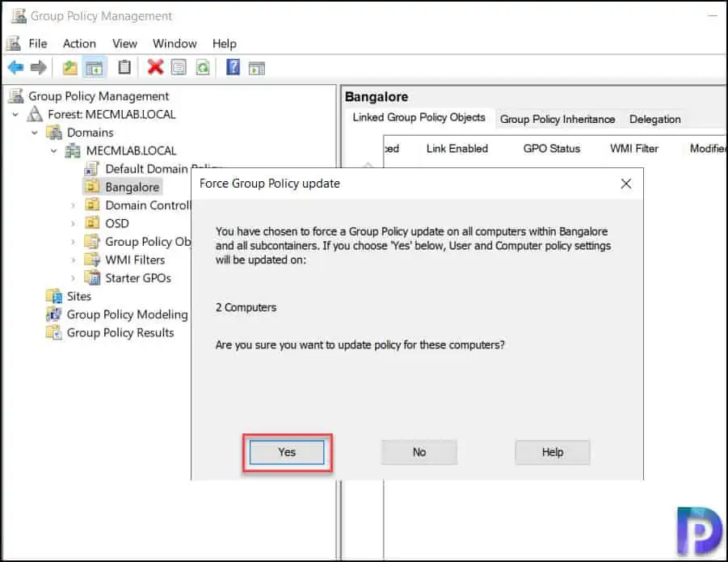
Task: Select WMI Filters tree label
Action: coord(135,260)
